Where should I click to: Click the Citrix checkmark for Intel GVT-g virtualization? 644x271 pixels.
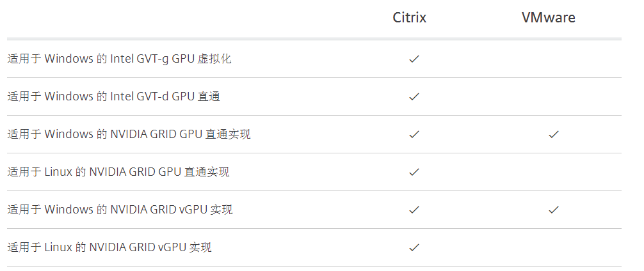click(x=414, y=59)
